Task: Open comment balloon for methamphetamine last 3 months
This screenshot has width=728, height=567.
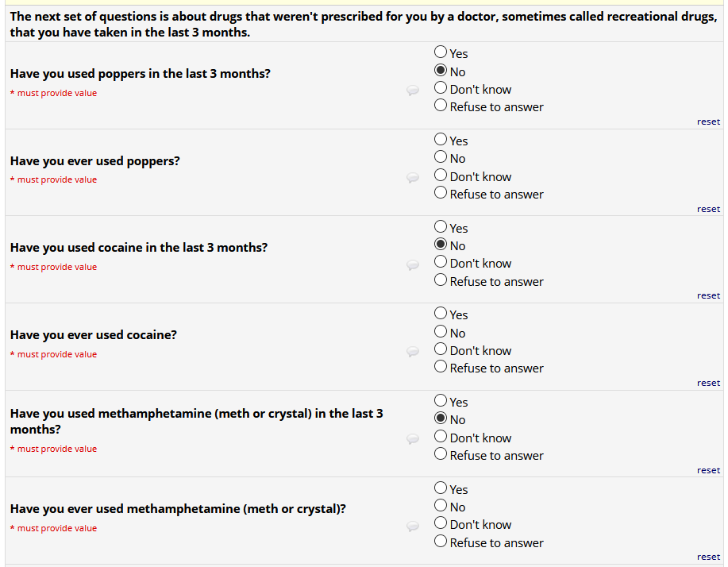Action: click(x=413, y=439)
